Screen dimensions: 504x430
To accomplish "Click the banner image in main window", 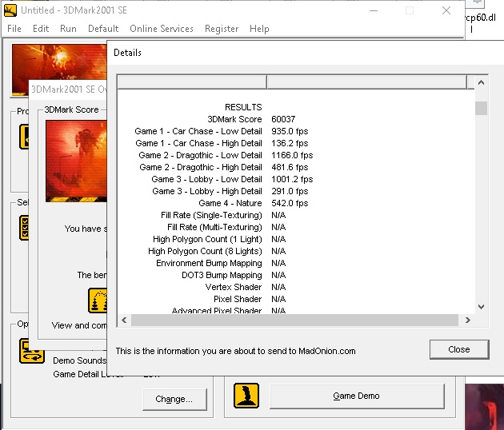I will pyautogui.click(x=59, y=70).
